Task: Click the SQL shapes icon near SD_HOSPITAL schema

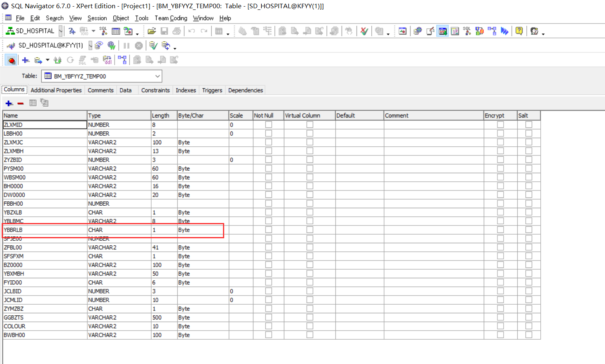Action: click(x=103, y=31)
